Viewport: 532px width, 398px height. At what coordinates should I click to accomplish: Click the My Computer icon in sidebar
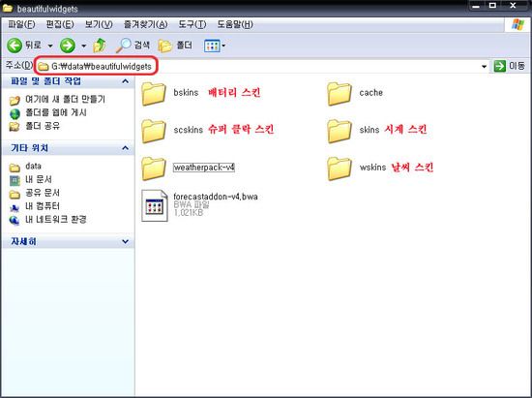(15, 207)
